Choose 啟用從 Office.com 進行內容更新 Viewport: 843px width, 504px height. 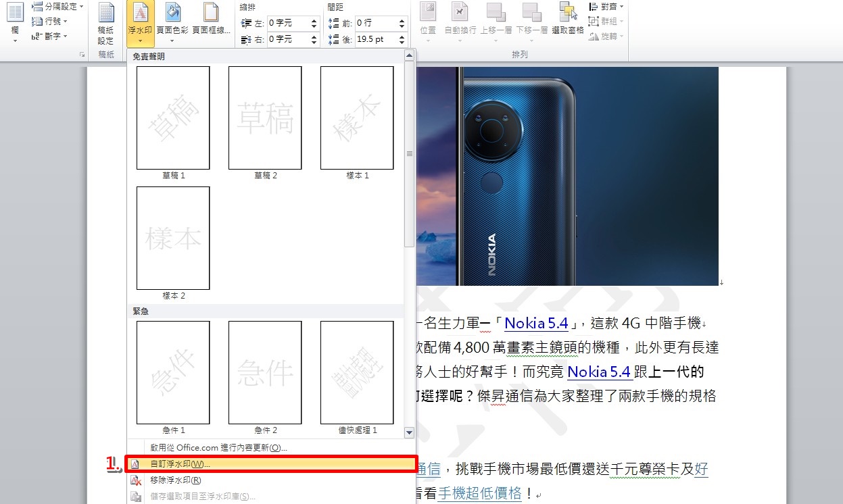(x=271, y=447)
